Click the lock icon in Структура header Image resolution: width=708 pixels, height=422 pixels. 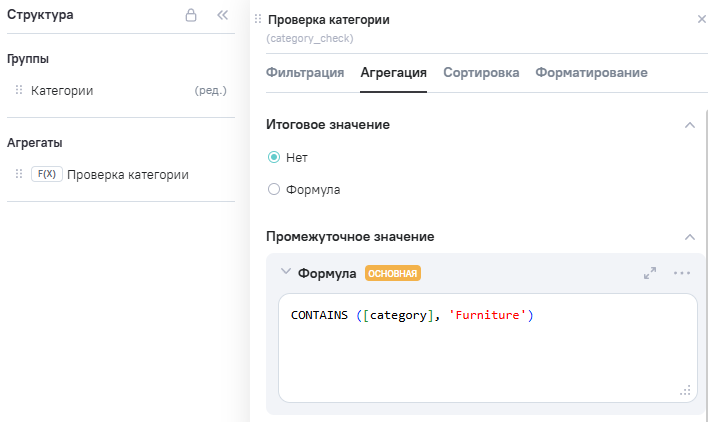coord(191,16)
